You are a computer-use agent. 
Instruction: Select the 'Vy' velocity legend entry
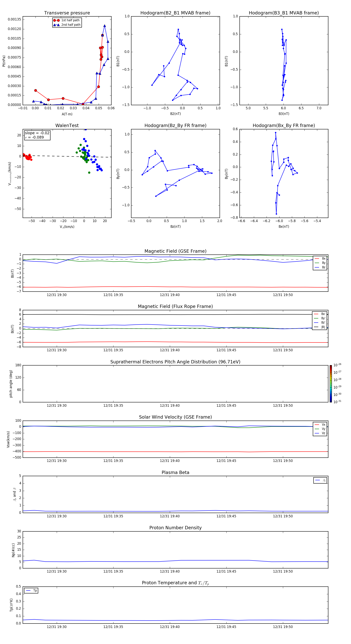pos(320,429)
